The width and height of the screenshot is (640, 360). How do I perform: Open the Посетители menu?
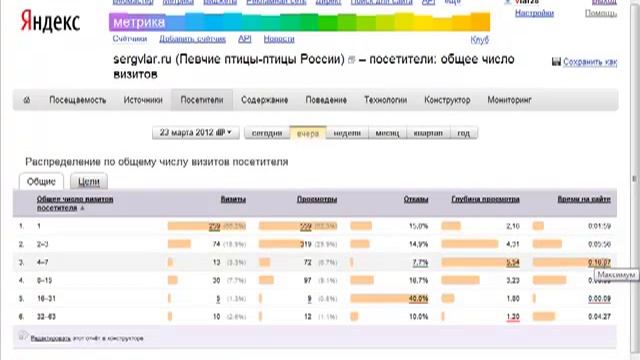click(x=202, y=100)
